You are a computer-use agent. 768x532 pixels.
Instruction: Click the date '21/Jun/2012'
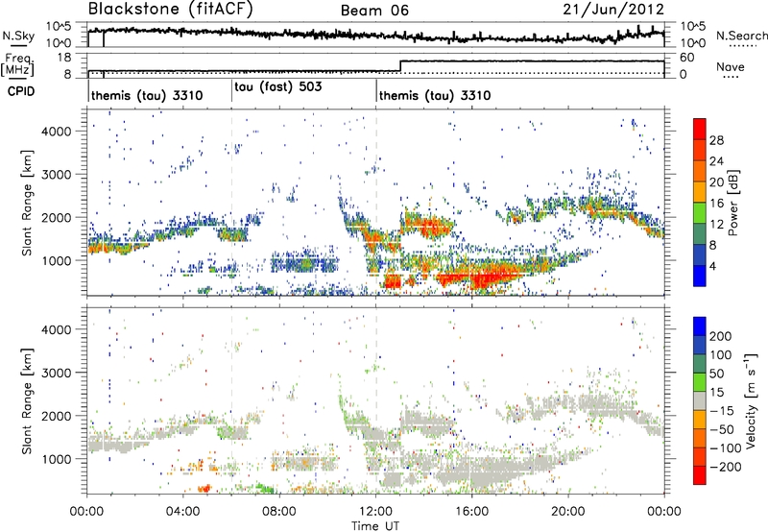click(613, 10)
